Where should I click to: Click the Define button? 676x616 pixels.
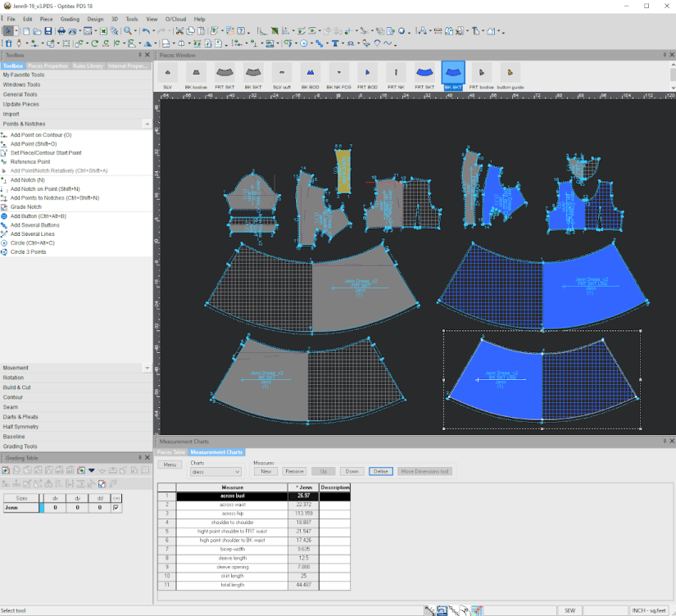380,472
